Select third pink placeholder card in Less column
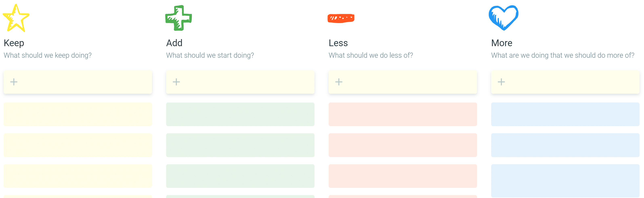The image size is (644, 198). [x=403, y=176]
